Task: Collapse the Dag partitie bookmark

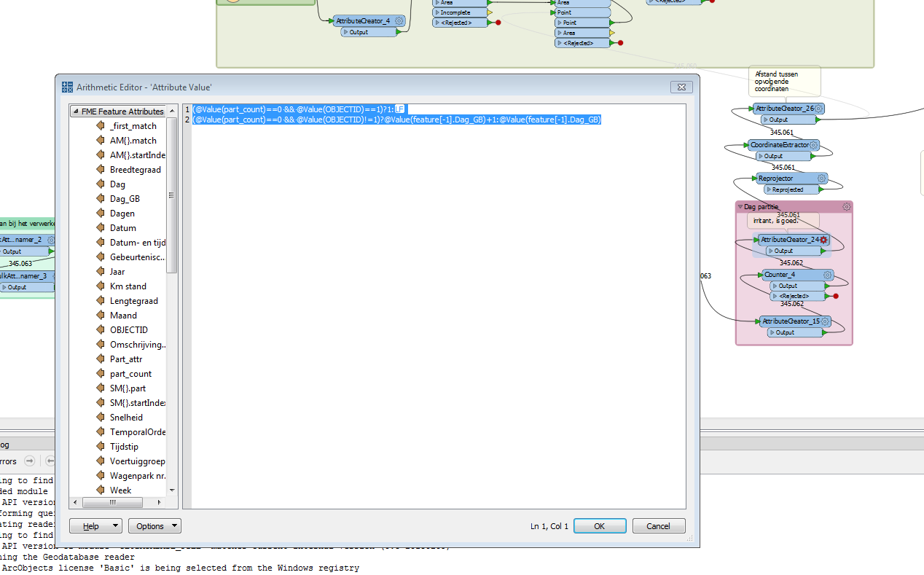Action: pyautogui.click(x=740, y=207)
